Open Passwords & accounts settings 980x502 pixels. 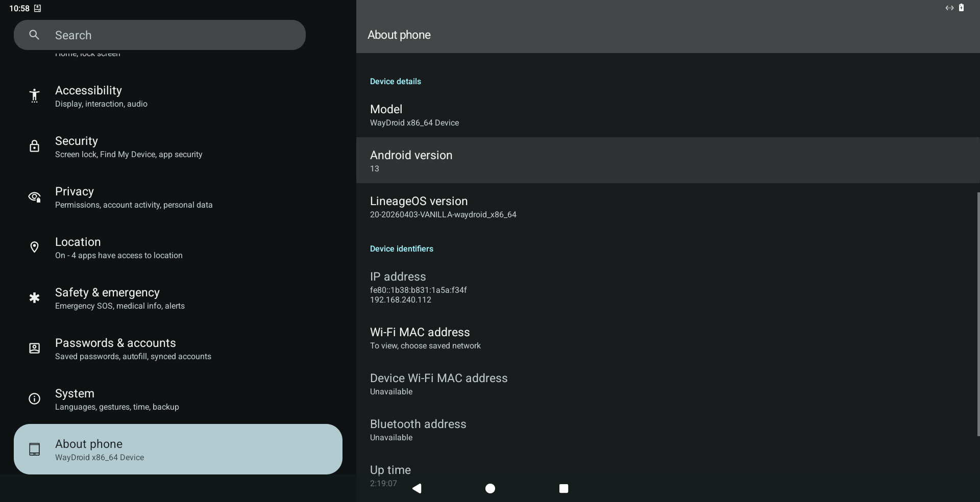click(178, 348)
